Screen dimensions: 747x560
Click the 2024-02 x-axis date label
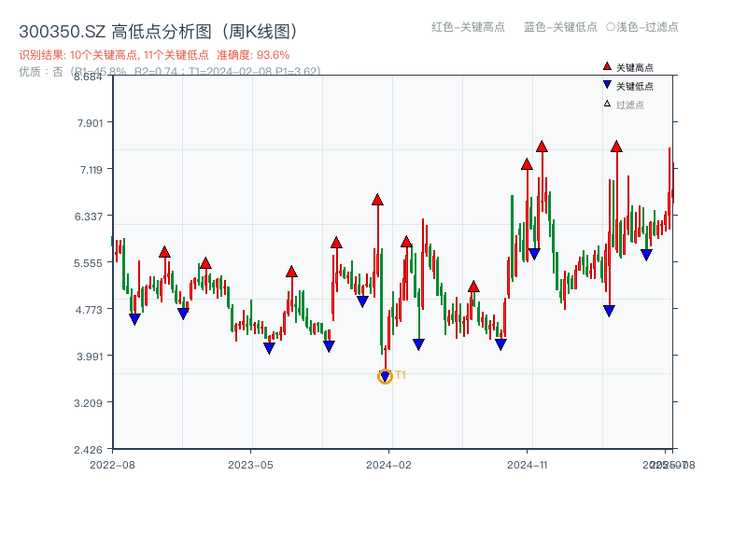(x=388, y=465)
